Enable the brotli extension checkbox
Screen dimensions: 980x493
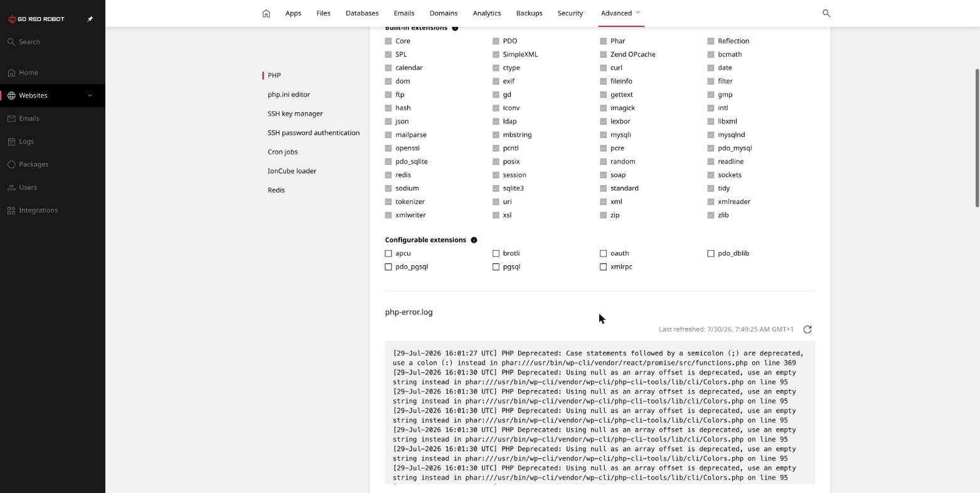click(x=496, y=253)
